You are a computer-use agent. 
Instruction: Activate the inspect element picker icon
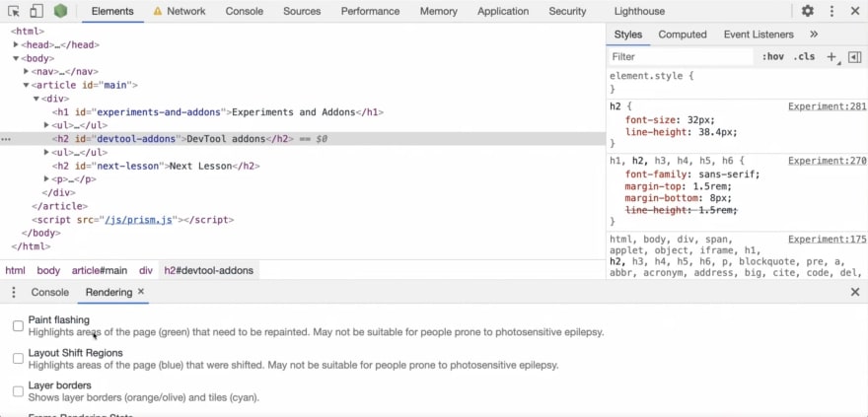pyautogui.click(x=14, y=11)
